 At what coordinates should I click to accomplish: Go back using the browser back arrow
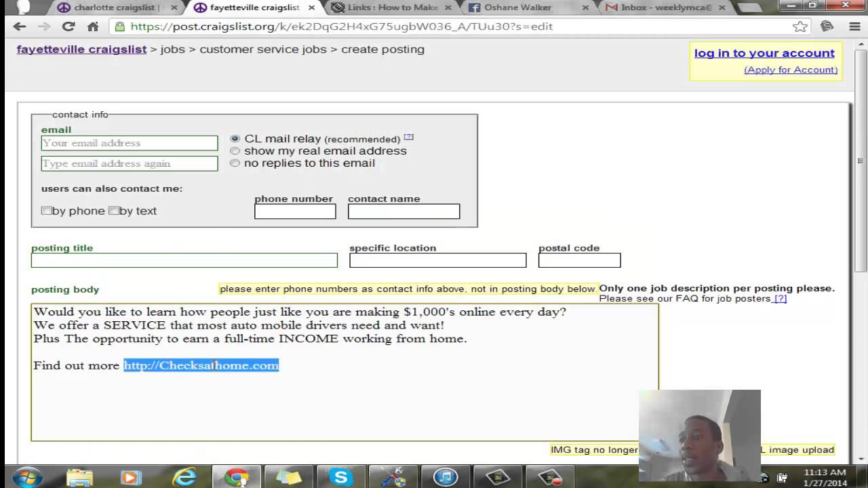tap(19, 26)
